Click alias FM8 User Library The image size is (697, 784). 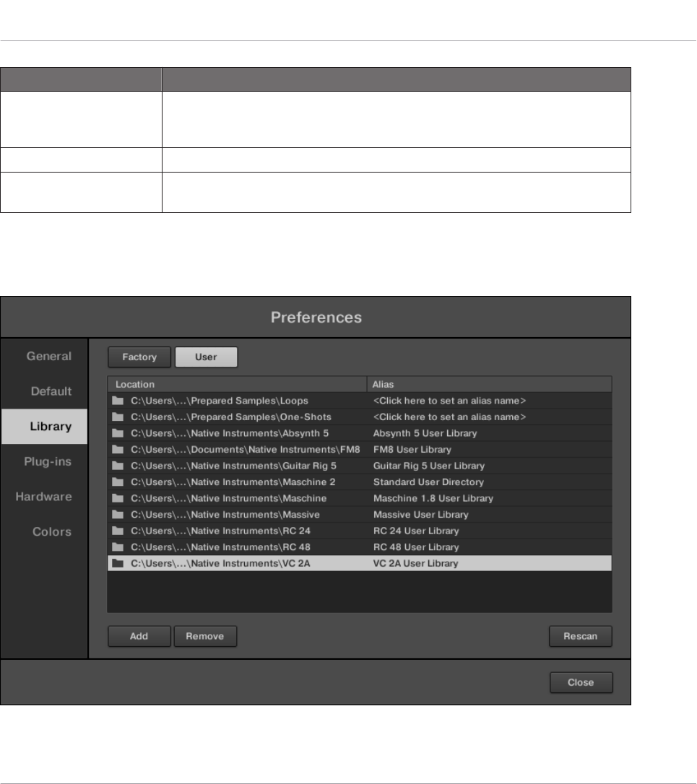pyautogui.click(x=412, y=449)
